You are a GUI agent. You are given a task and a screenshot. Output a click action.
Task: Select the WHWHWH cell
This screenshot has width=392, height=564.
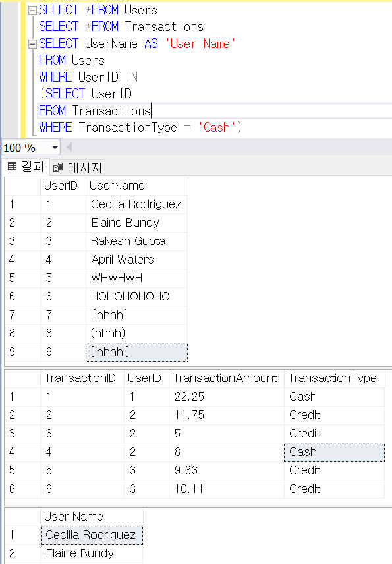[x=136, y=278]
